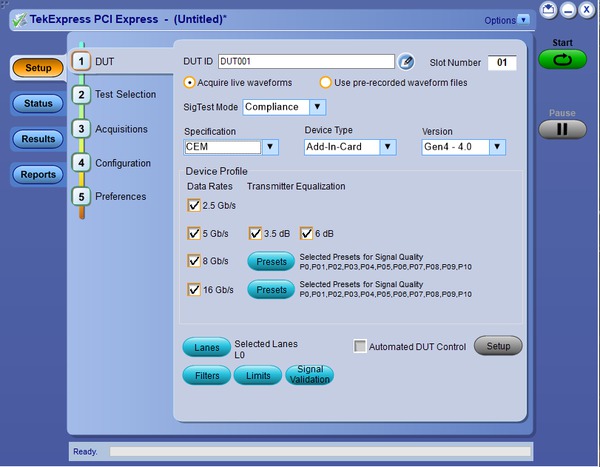
Task: Click the Compliance combo box value
Action: [x=276, y=107]
